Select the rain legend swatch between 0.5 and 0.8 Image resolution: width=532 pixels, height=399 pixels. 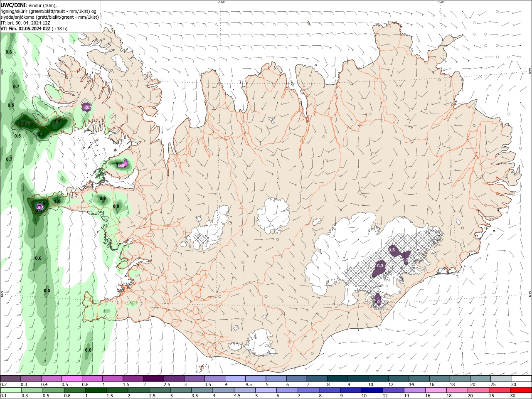coord(54,390)
